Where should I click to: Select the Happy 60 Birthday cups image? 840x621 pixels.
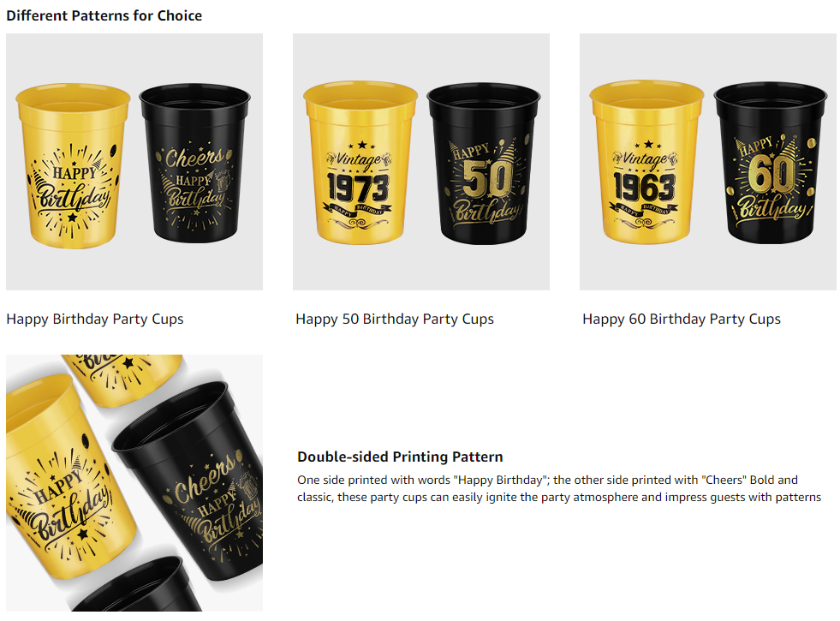tap(707, 162)
